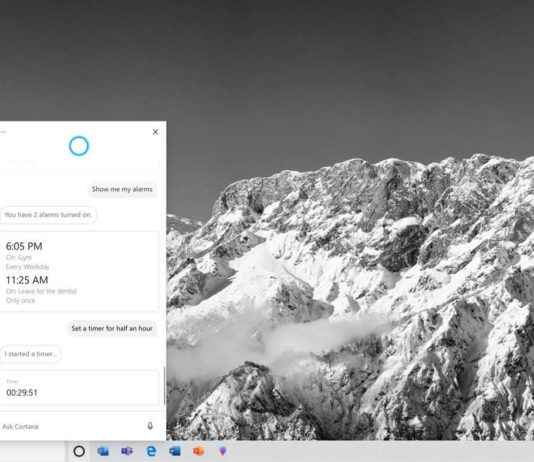Click the taskbar search box
This screenshot has width=534, height=462.
pyautogui.click(x=32, y=451)
